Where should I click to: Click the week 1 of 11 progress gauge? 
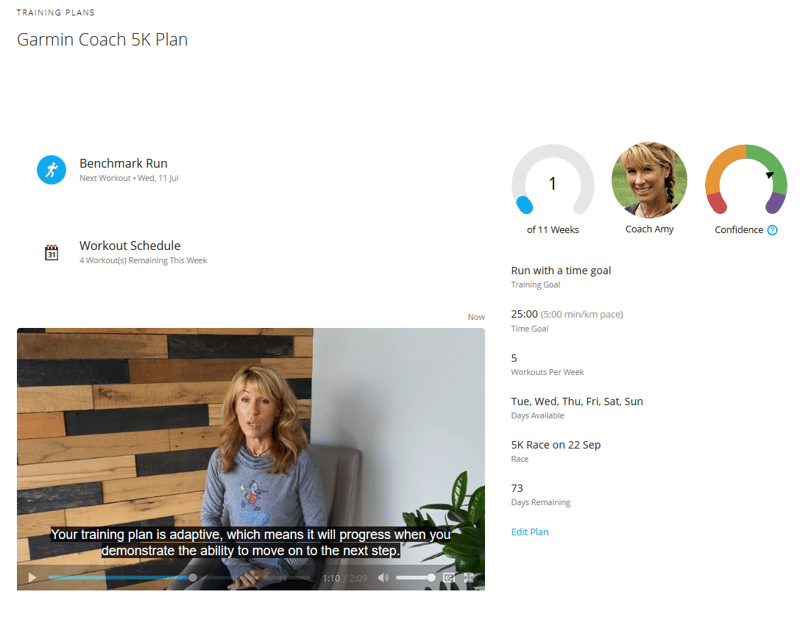(x=553, y=180)
